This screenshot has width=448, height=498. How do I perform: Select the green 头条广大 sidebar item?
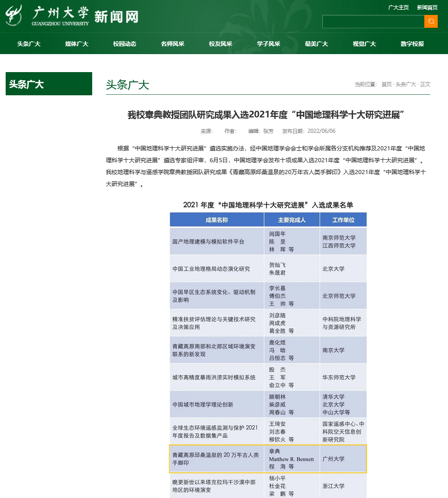pos(49,83)
